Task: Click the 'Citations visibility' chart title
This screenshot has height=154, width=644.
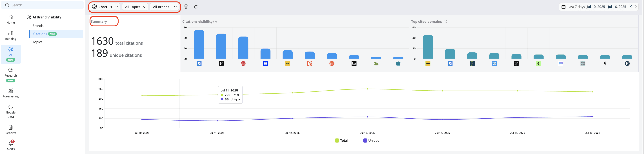Action: [197, 22]
